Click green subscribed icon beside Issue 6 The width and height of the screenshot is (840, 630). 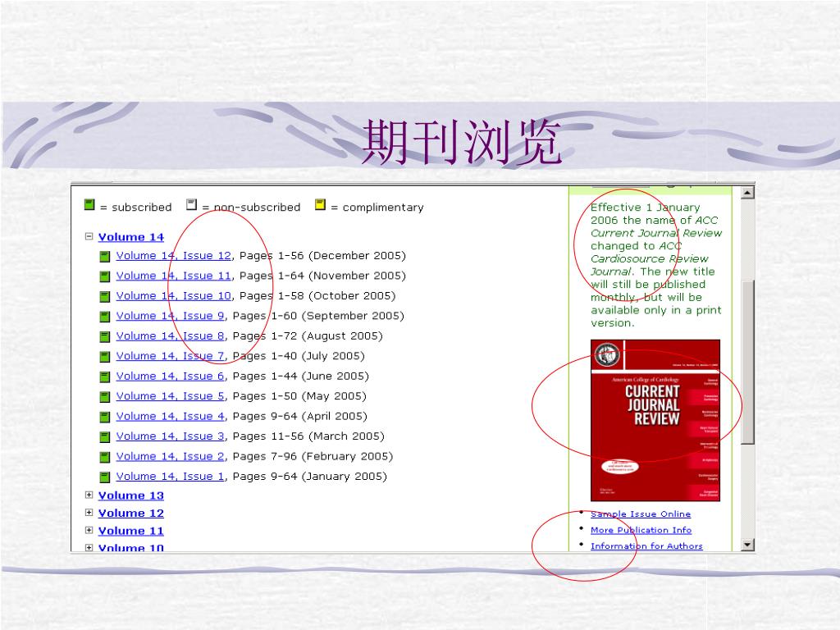105,377
